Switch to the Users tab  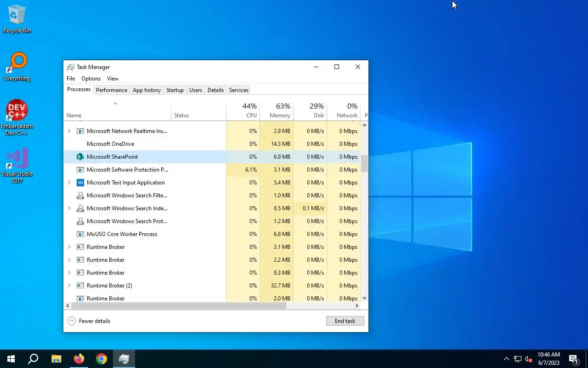pos(196,90)
